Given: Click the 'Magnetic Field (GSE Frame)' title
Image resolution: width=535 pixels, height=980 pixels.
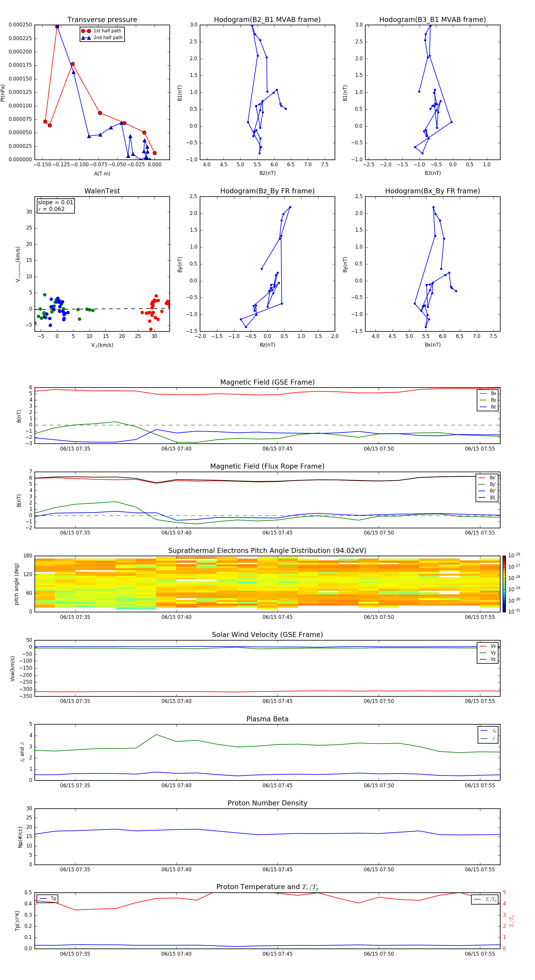Looking at the screenshot, I should (267, 382).
